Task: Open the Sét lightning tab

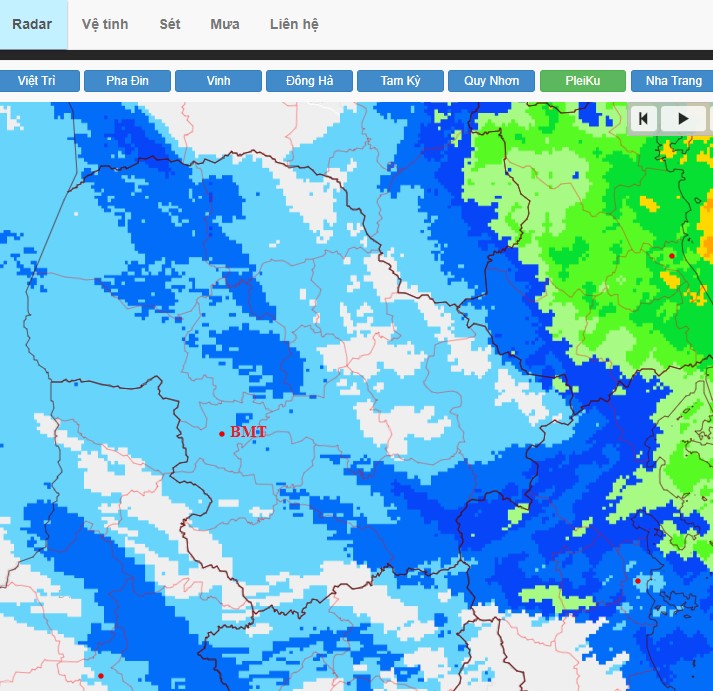Action: click(x=170, y=24)
